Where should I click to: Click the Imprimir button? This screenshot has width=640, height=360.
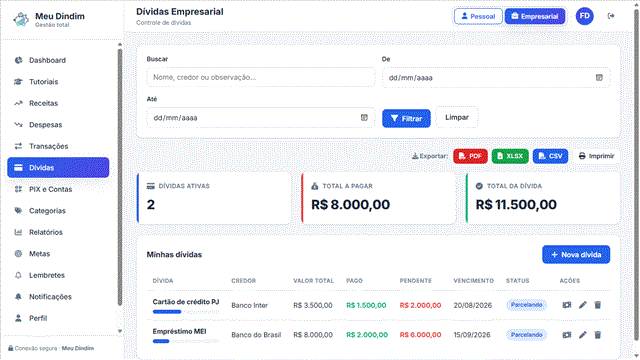(596, 156)
